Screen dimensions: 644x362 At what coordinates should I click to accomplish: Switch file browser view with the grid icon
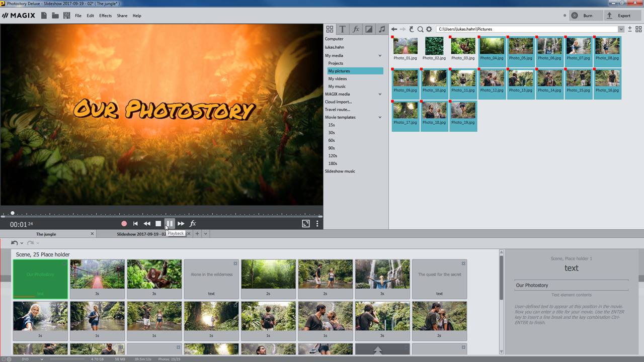[x=639, y=29]
